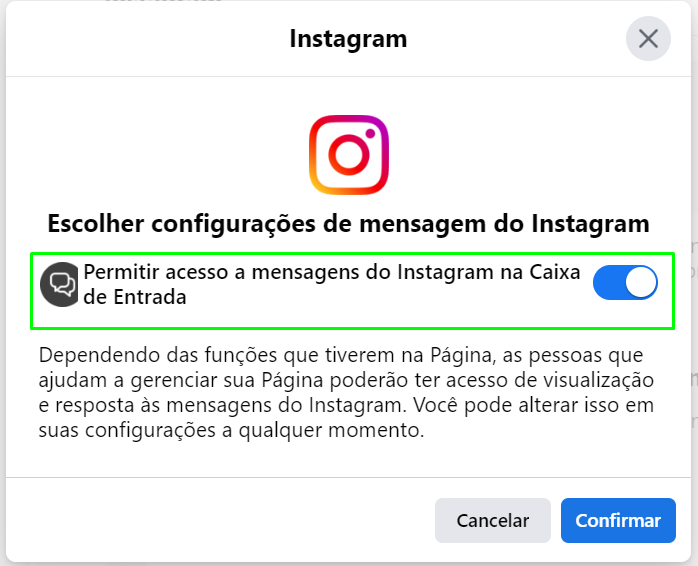Viewport: 698px width, 566px height.
Task: Click 'Escolher configurações de mensagem' heading
Action: pyautogui.click(x=348, y=224)
